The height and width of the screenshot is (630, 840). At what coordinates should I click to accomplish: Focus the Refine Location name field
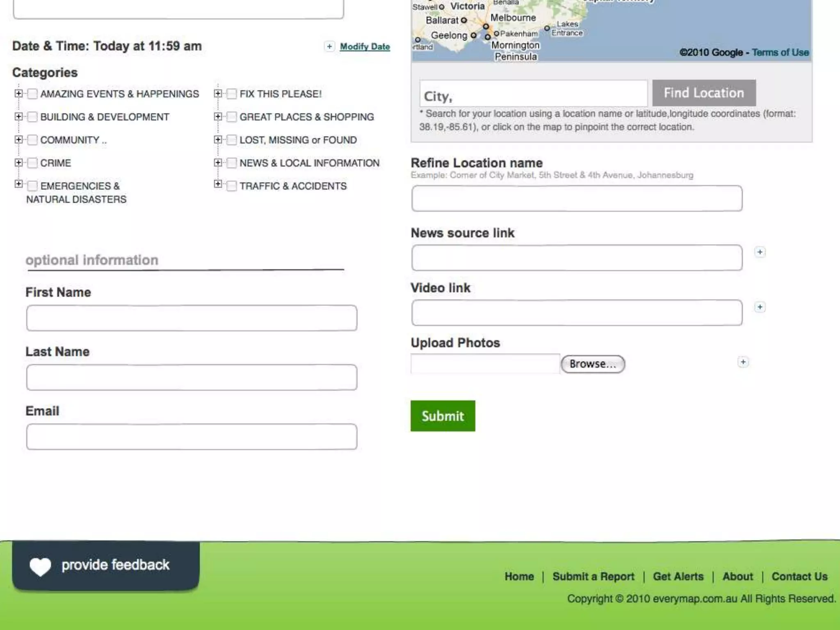577,199
